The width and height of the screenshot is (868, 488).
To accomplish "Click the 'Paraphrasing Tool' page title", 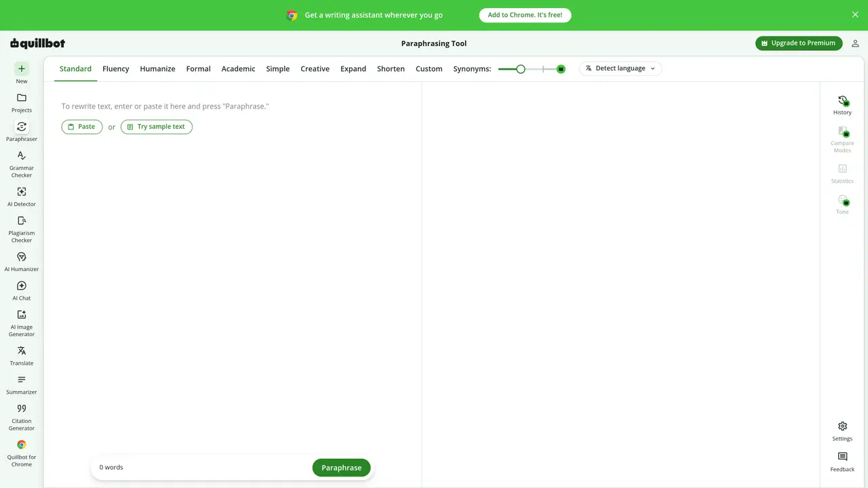I will pos(434,43).
